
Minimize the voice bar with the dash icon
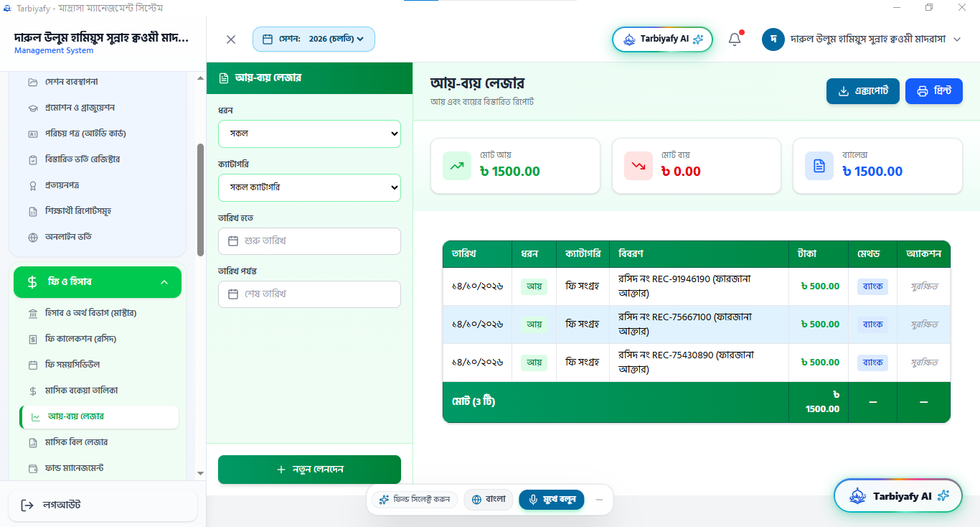(x=599, y=500)
